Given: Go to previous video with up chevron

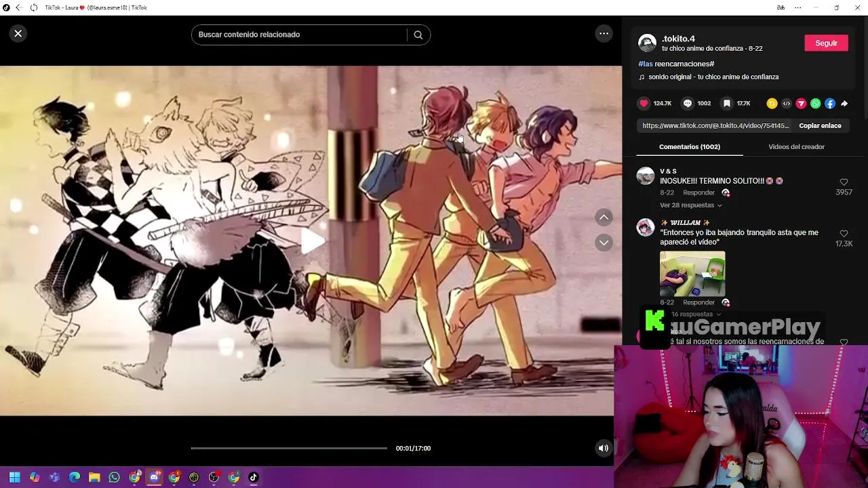Looking at the screenshot, I should 604,218.
